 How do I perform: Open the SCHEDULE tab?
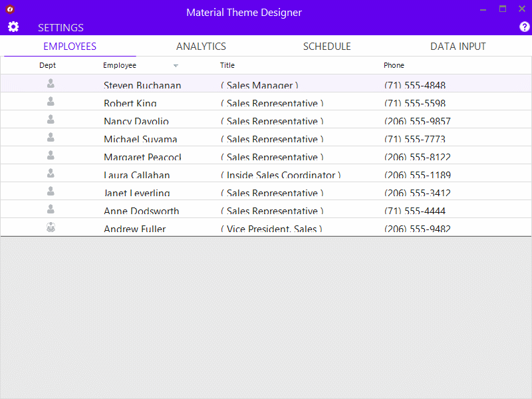327,47
